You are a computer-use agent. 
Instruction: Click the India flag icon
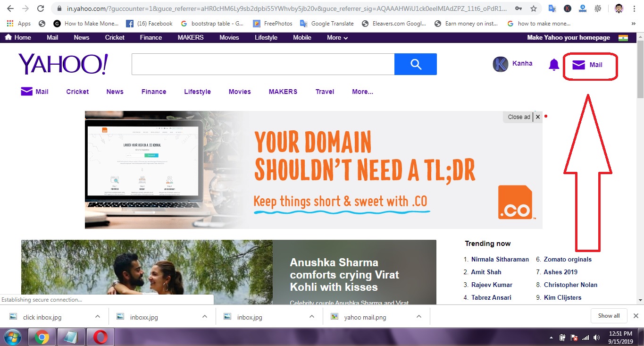pos(623,37)
